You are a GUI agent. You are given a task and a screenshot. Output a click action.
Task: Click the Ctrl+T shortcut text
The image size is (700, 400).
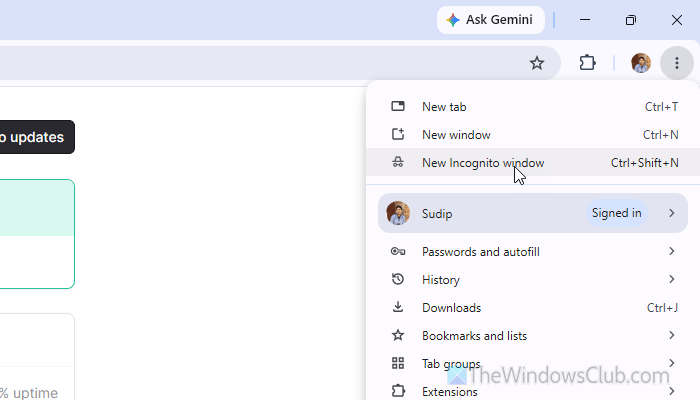(662, 107)
